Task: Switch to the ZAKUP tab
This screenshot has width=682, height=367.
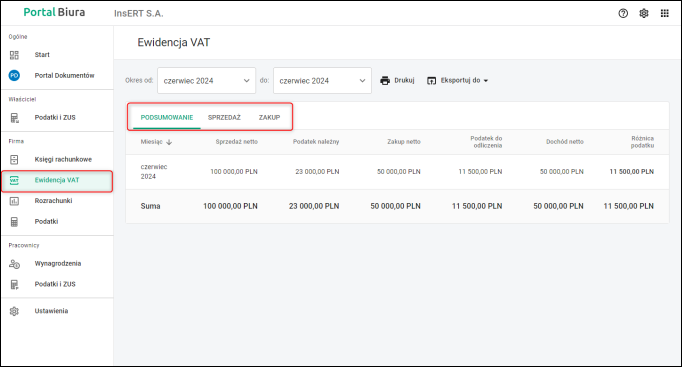Action: tap(269, 117)
